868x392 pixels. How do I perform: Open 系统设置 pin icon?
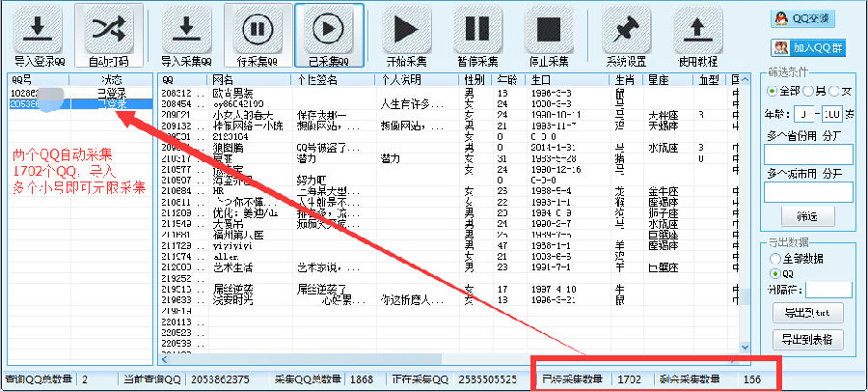click(626, 30)
